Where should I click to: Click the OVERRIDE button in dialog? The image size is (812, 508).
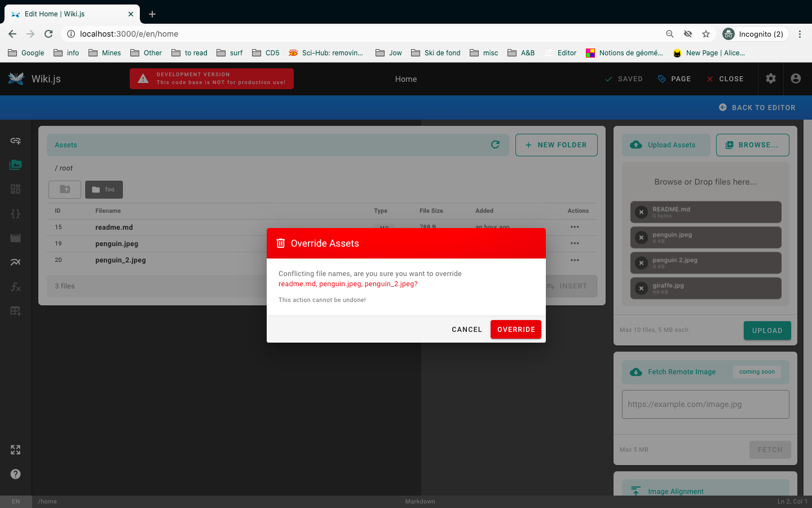(x=515, y=330)
